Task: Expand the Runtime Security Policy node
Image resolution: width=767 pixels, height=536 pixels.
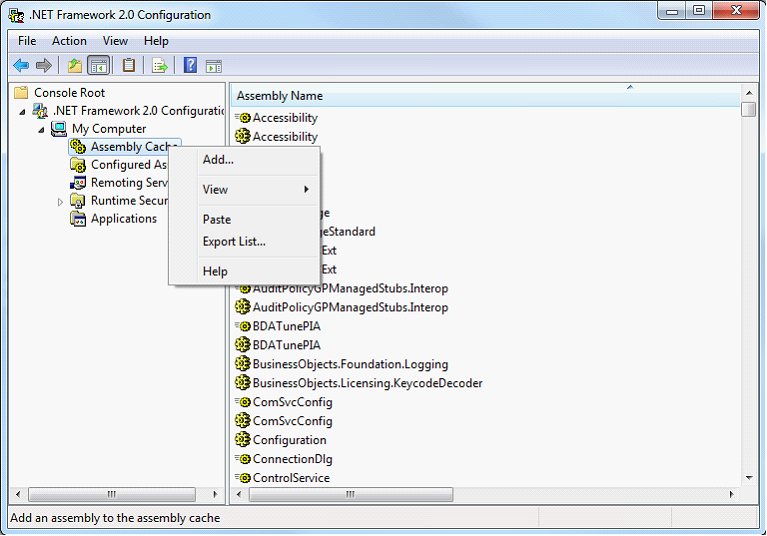Action: click(60, 201)
